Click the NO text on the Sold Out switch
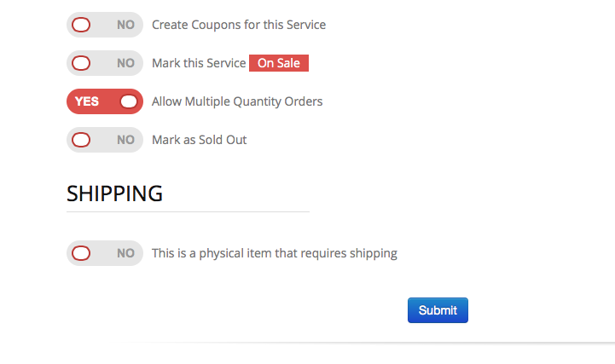Screen dimensions: 615x364 click(x=125, y=140)
